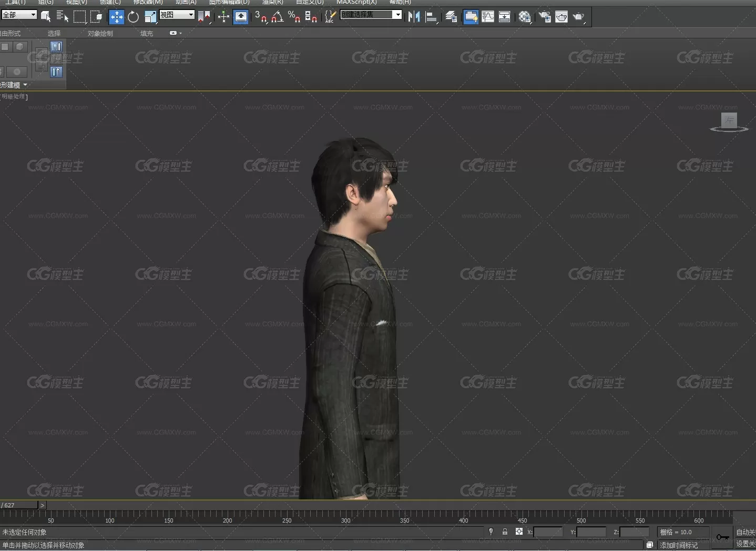The width and height of the screenshot is (756, 551).
Task: Open the 视图 reference coordinate dropdown
Action: [x=177, y=15]
